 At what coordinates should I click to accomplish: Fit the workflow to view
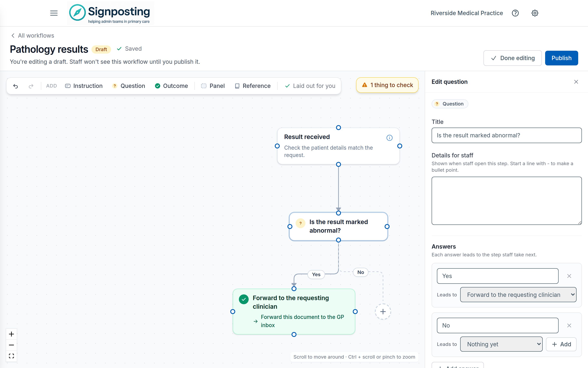click(x=11, y=356)
